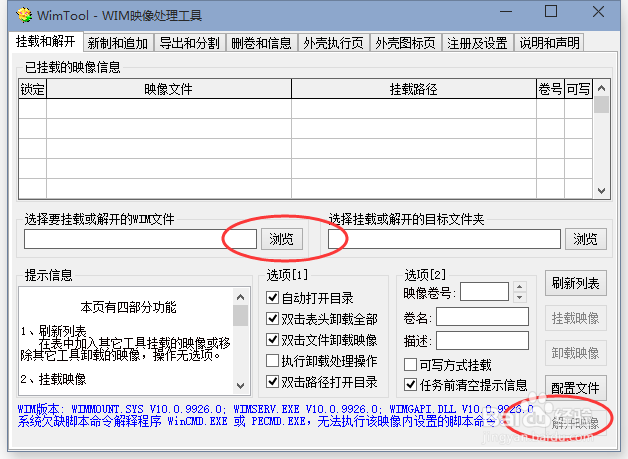Viewport: 628px width, 459px height.
Task: Click the 配置文件 button
Action: tap(576, 388)
